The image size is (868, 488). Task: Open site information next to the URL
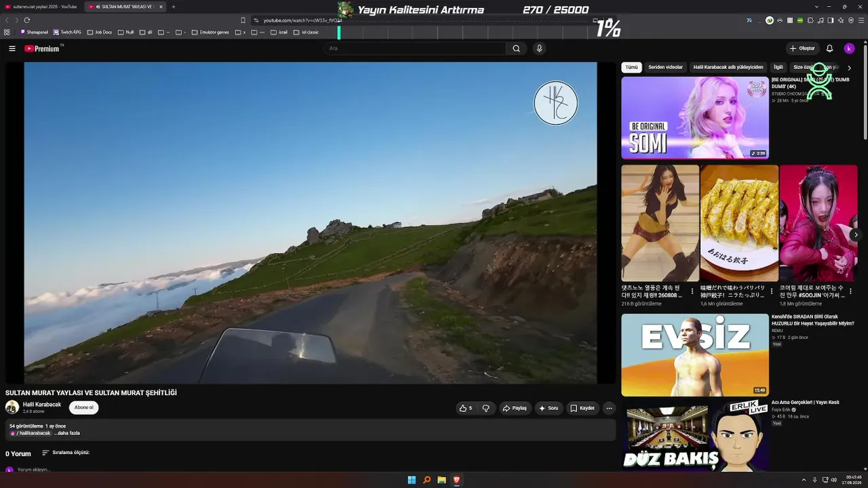tap(256, 20)
